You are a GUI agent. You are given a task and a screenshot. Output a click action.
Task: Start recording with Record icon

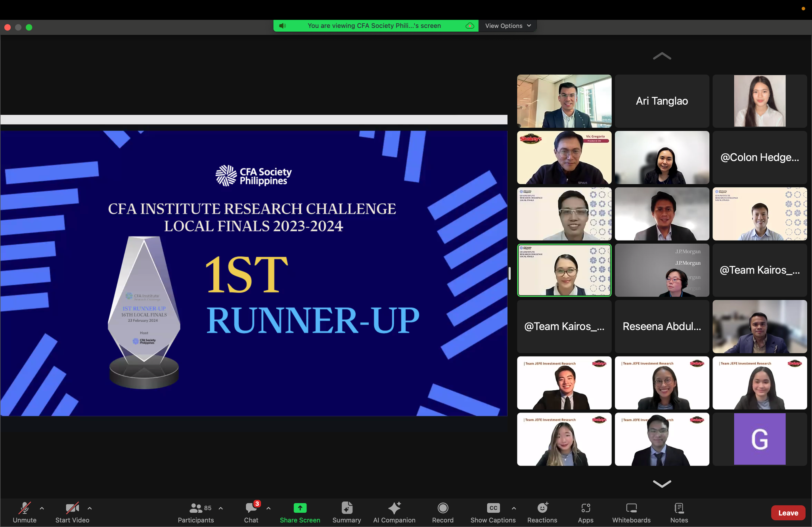pyautogui.click(x=442, y=508)
